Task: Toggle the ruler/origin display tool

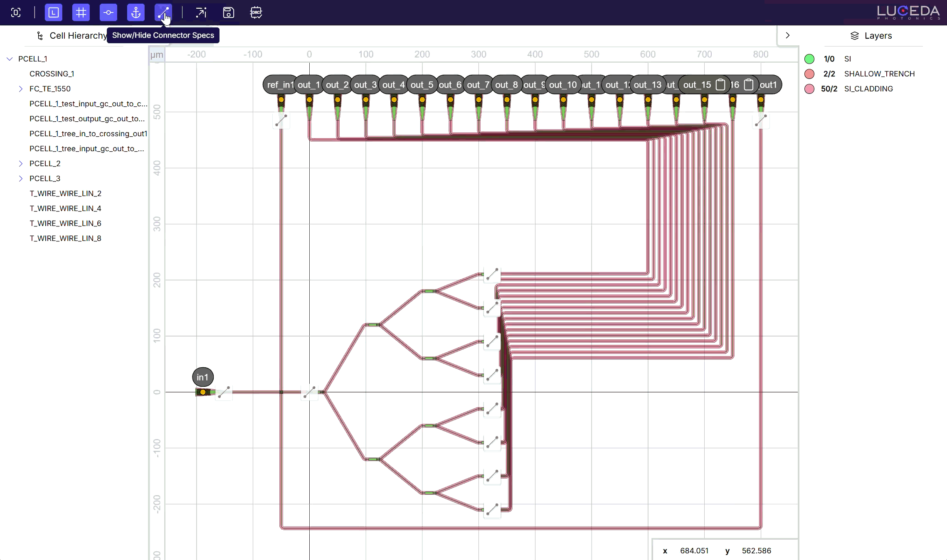Action: (x=53, y=12)
